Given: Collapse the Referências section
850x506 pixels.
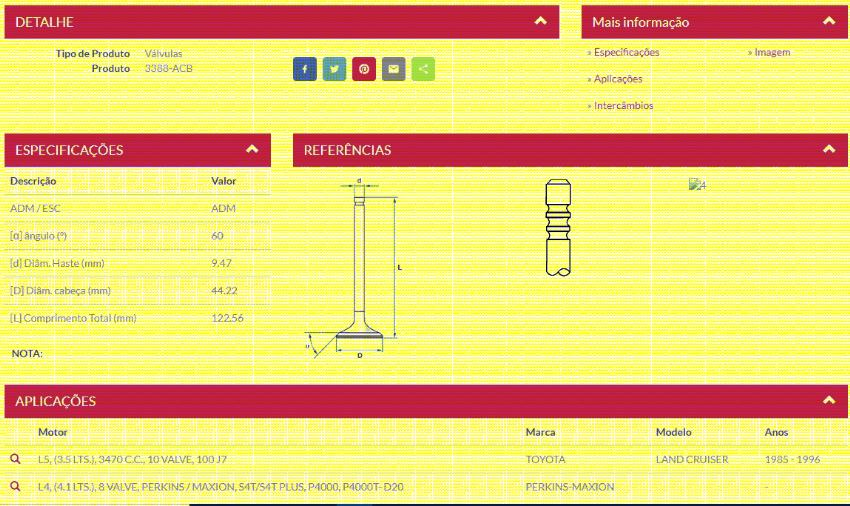Looking at the screenshot, I should [x=828, y=150].
